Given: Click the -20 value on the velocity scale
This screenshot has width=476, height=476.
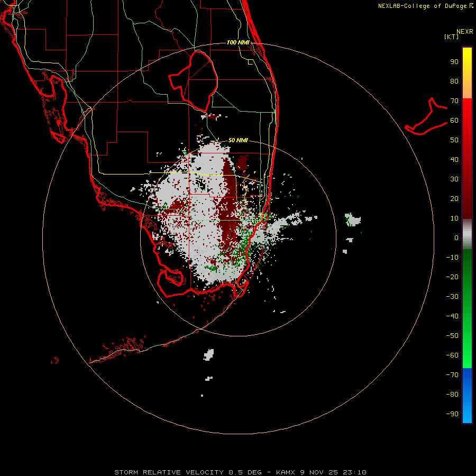Looking at the screenshot, I should (452, 277).
